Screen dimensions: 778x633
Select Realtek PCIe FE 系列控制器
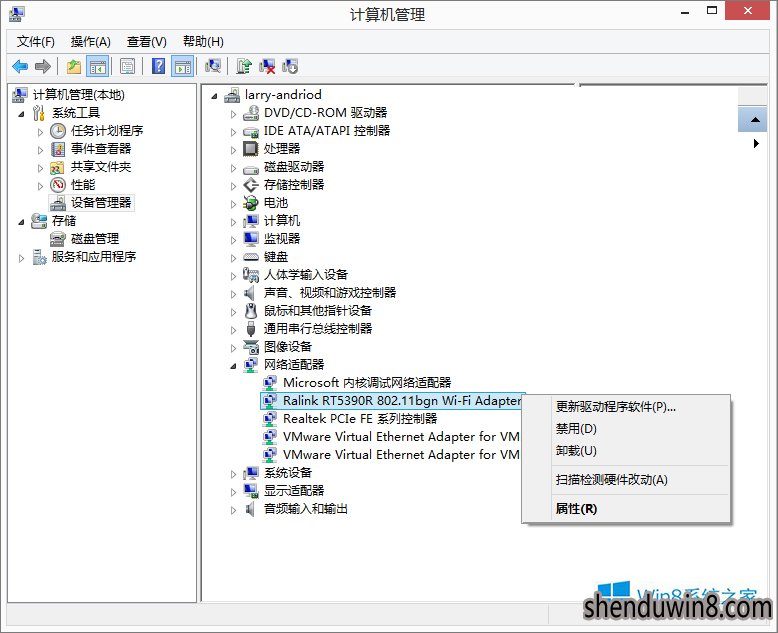360,419
